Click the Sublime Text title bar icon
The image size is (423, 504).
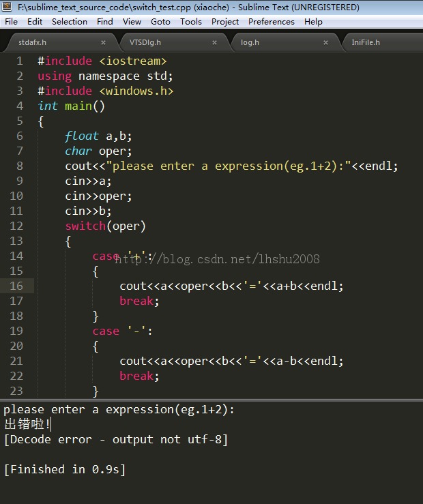8,8
